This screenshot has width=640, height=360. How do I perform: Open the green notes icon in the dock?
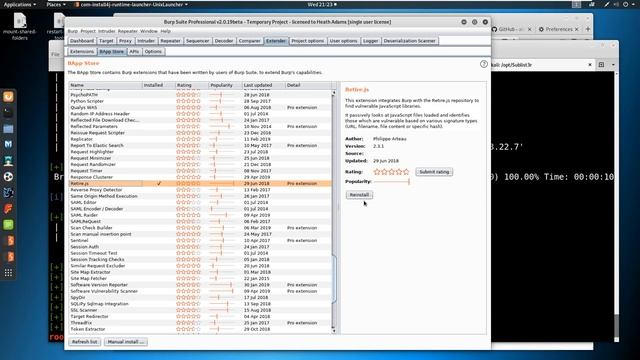pos(9,224)
